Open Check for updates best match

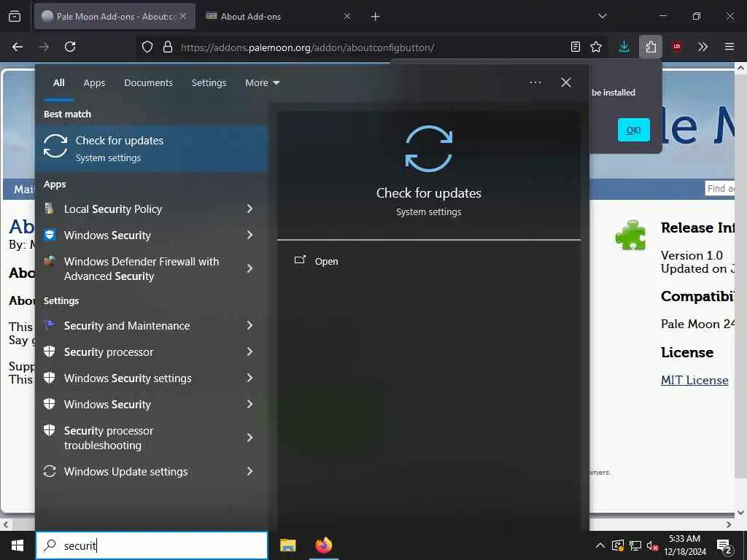tap(152, 148)
